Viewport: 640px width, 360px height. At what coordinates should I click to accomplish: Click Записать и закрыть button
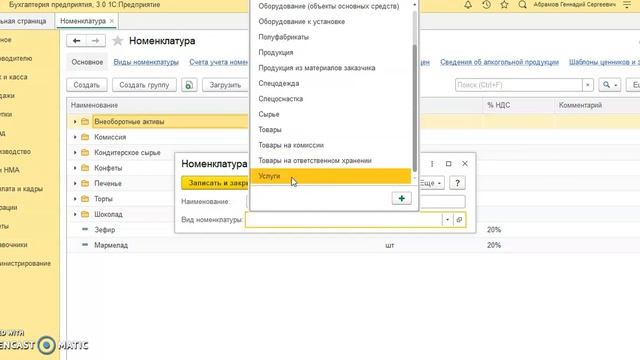click(x=215, y=183)
